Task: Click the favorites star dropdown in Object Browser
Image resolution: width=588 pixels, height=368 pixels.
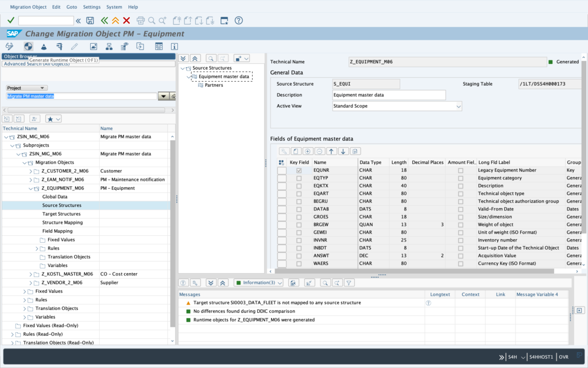Action: [x=53, y=119]
